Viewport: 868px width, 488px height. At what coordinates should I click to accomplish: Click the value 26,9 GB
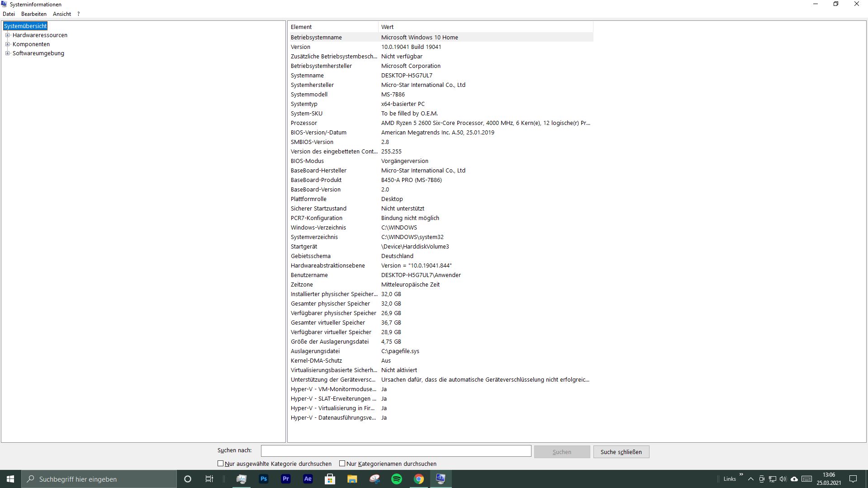click(391, 313)
